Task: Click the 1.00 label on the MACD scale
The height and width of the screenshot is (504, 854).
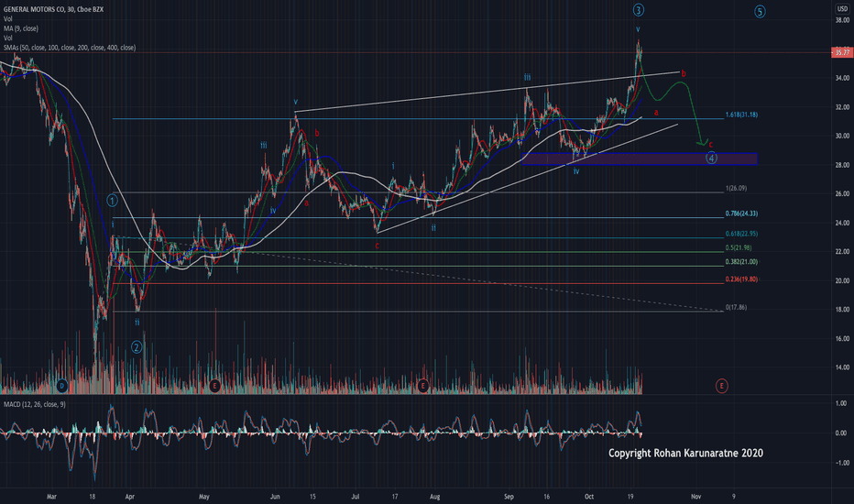Action: tap(841, 404)
